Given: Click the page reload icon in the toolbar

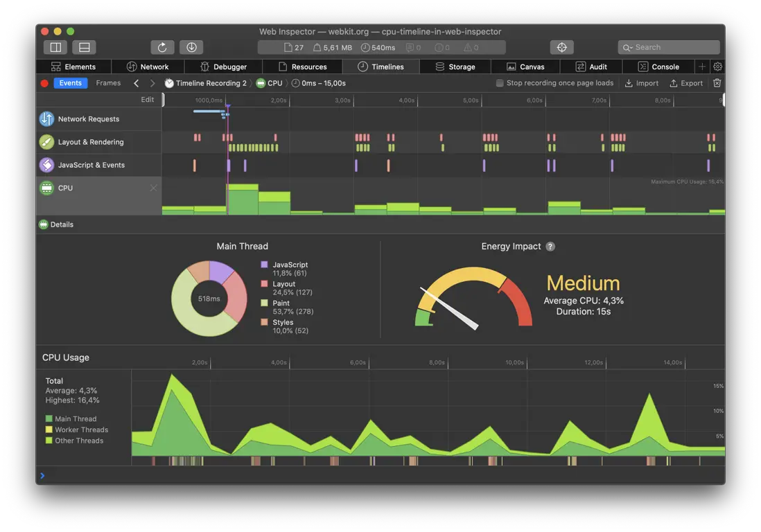Looking at the screenshot, I should 162,46.
